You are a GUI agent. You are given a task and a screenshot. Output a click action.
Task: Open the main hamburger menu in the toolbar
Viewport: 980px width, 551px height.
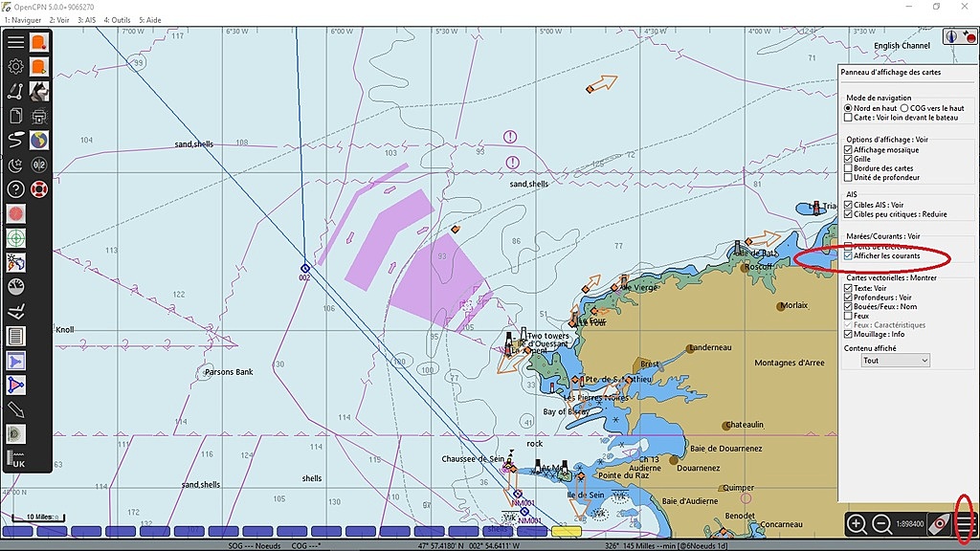(x=15, y=42)
